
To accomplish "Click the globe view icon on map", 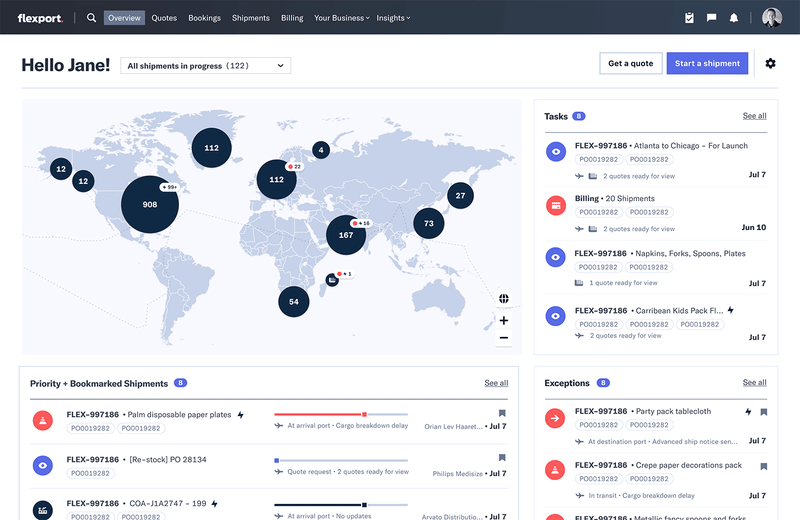I will coord(504,298).
